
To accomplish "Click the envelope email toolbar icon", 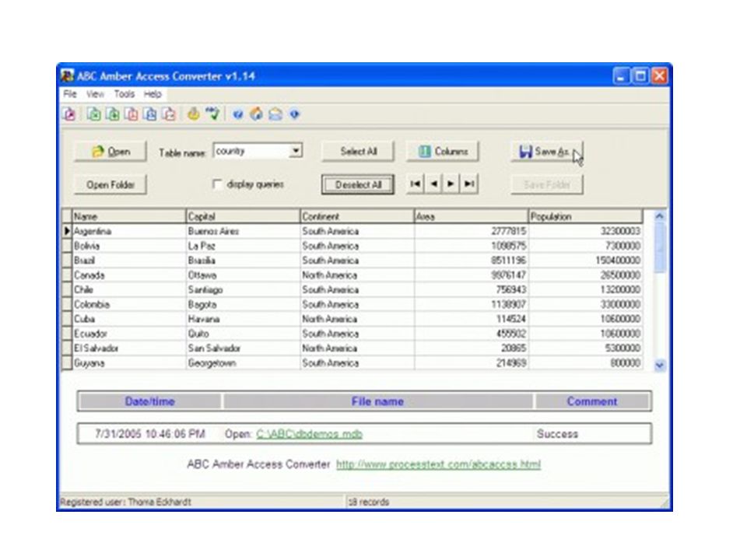I will tap(275, 114).
